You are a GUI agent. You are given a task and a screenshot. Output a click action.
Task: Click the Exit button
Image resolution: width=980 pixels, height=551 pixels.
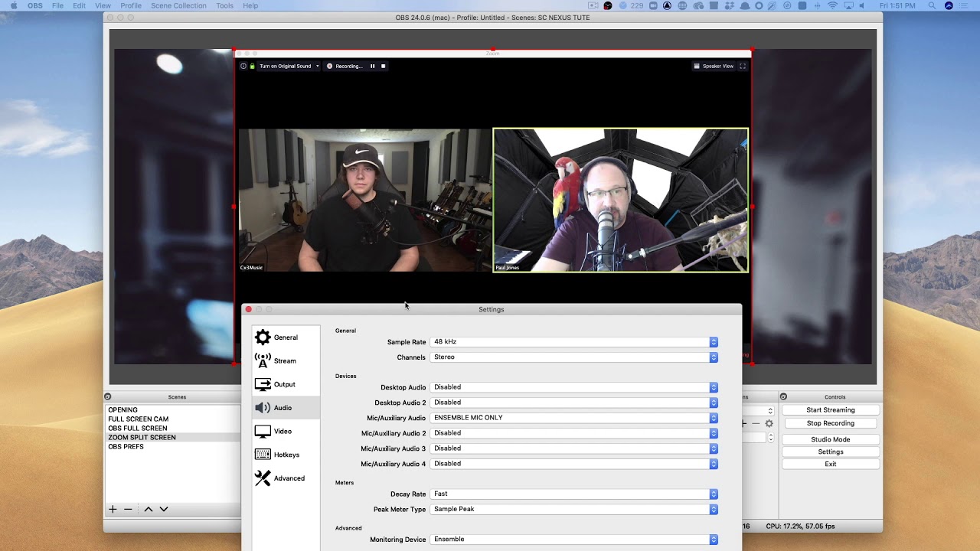pos(830,465)
